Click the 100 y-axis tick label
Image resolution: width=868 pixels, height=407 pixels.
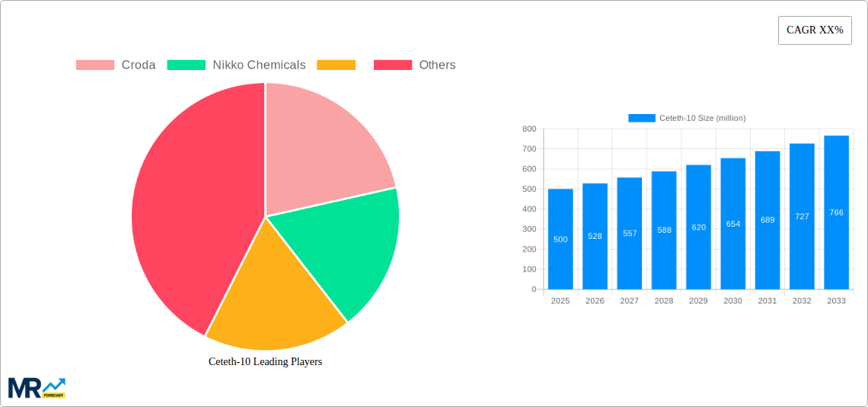pos(529,269)
